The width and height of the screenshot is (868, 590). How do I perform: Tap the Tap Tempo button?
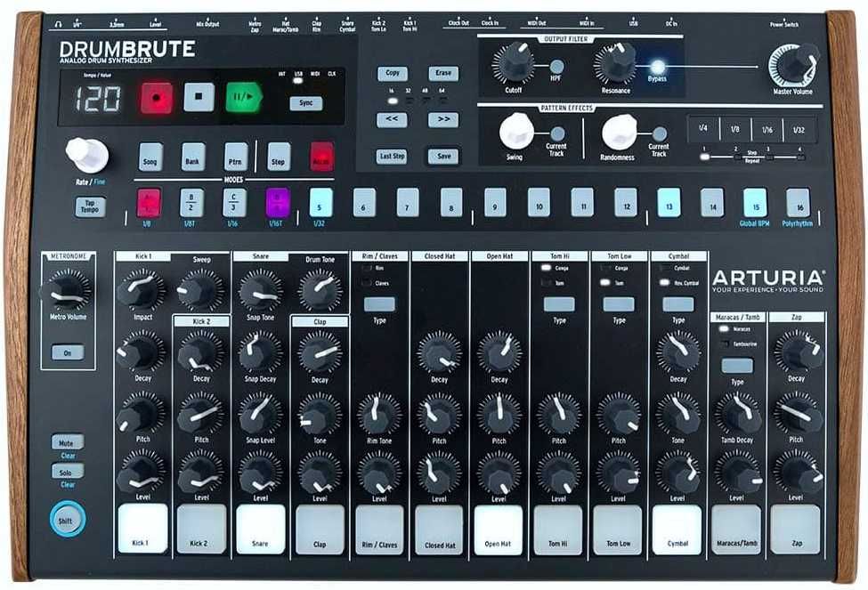(x=90, y=206)
